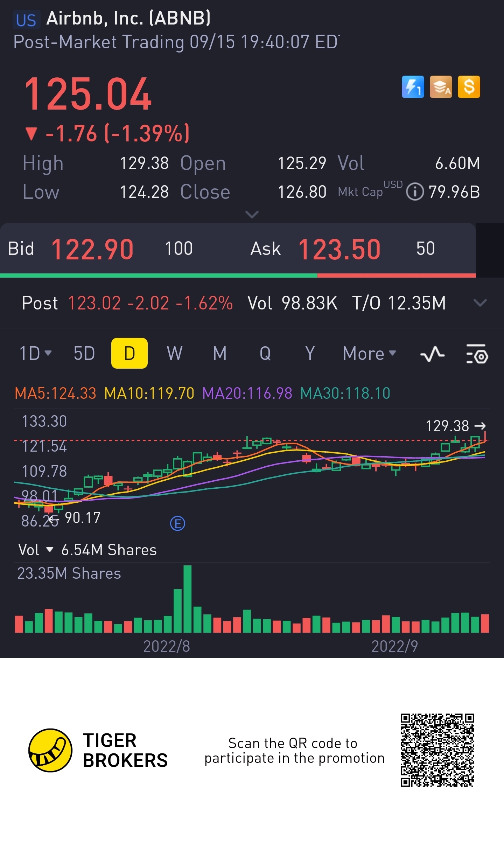Switch to the 5D chart tab
The height and width of the screenshot is (843, 504).
(84, 353)
